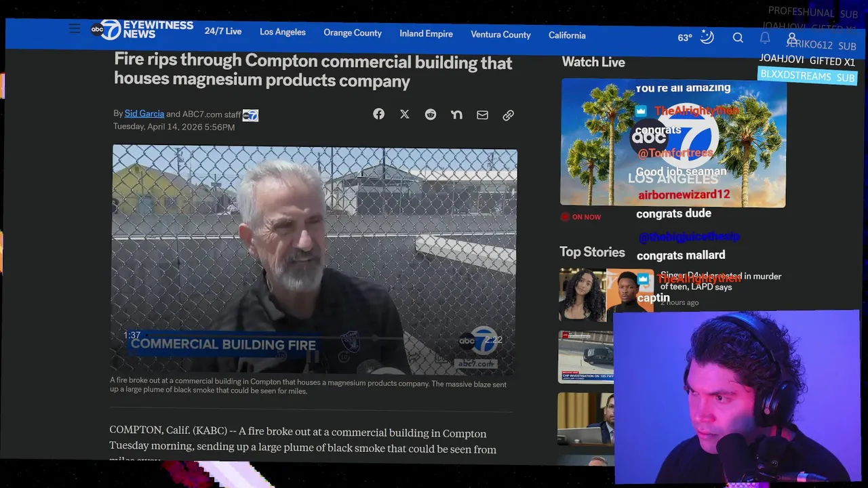Click the ABC7 Eyewitness News logo
The image size is (868, 488).
click(142, 29)
